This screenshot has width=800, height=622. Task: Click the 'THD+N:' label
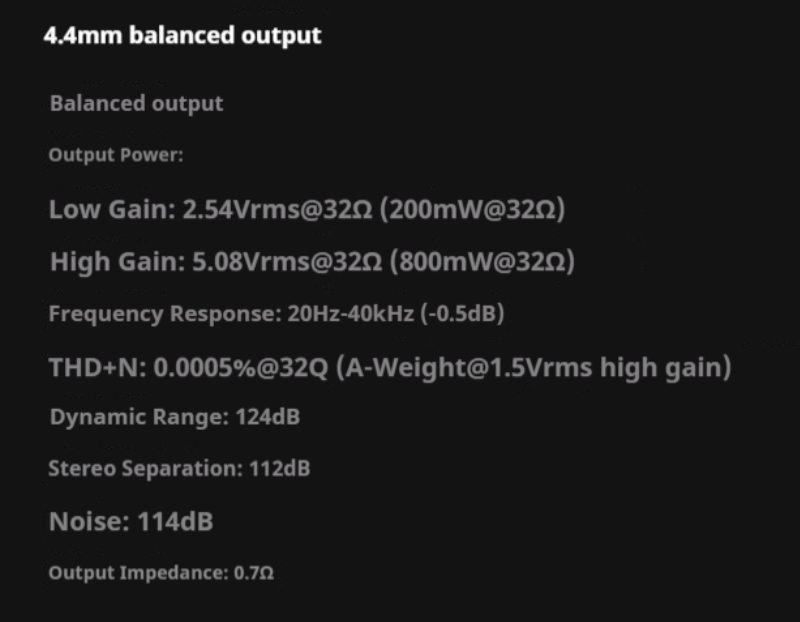point(97,368)
